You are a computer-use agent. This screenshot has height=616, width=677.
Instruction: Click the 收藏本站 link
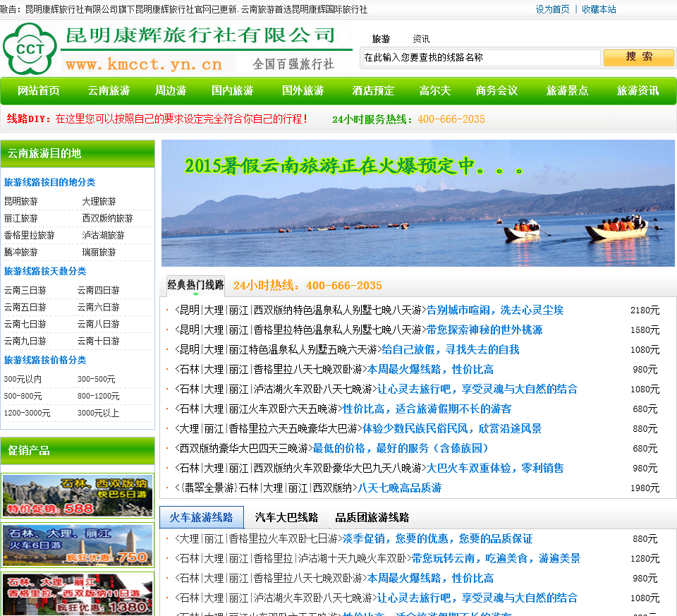[598, 9]
